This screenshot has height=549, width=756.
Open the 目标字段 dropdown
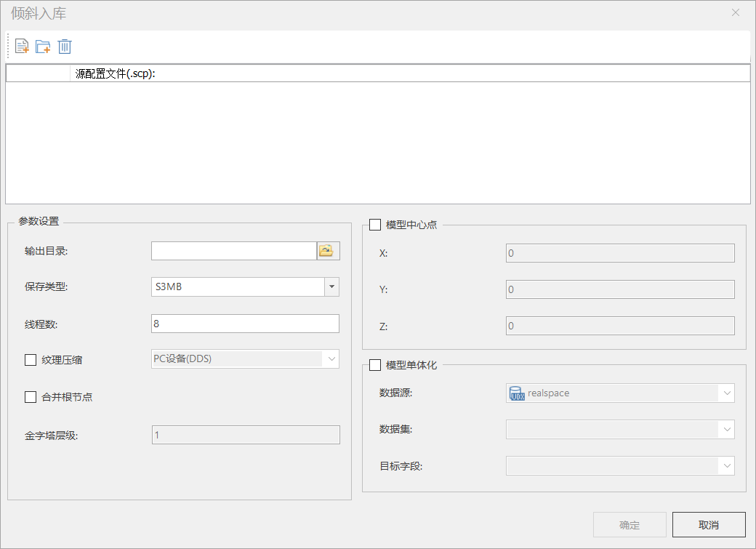click(x=727, y=466)
